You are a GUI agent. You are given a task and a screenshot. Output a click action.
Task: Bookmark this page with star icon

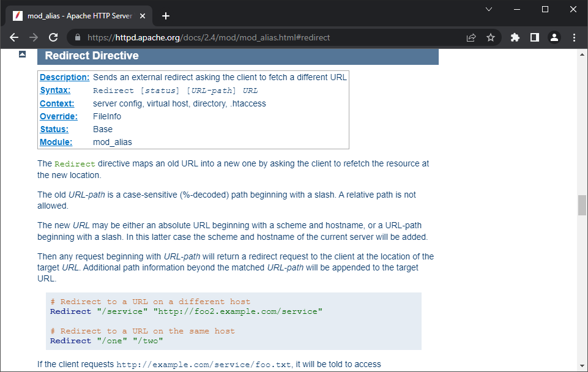click(491, 37)
